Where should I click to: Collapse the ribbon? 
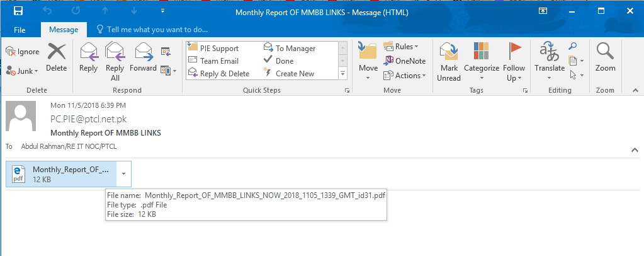pos(635,91)
